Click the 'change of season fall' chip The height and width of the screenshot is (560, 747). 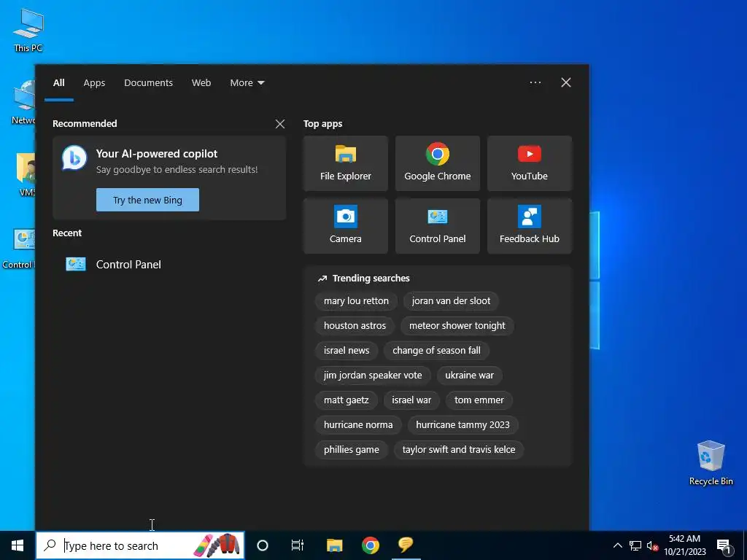[x=436, y=351]
